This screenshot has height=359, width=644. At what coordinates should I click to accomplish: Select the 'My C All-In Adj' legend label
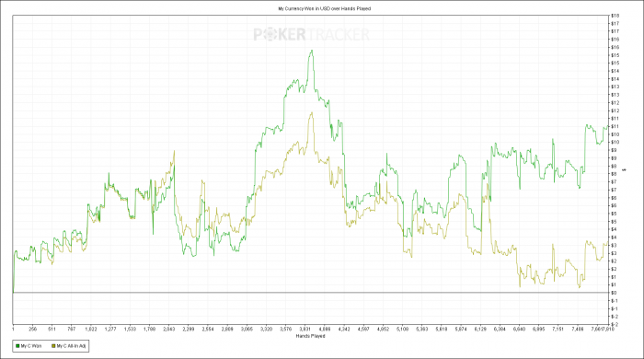pos(71,346)
